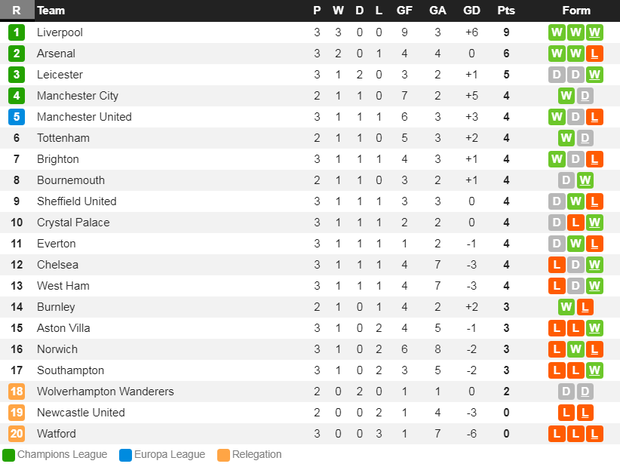The height and width of the screenshot is (473, 620).
Task: Sort table by the GD column header
Action: pyautogui.click(x=472, y=10)
